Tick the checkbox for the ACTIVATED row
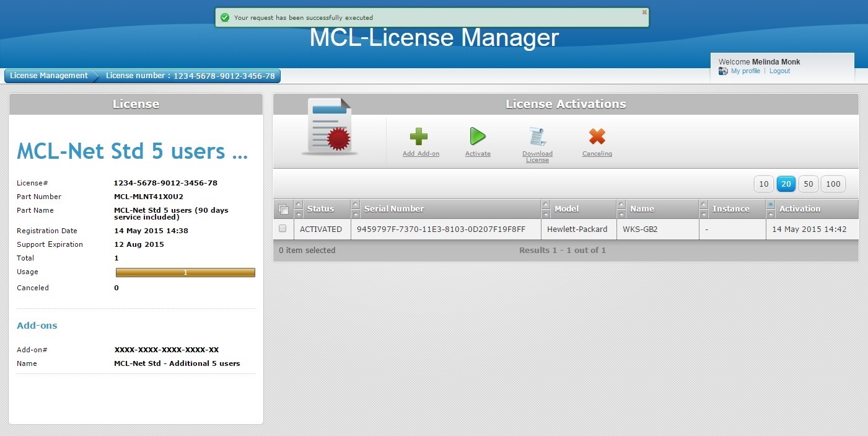Screen dimensions: 868x436 point(283,229)
